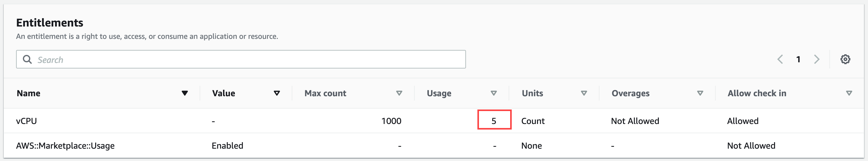
Task: Click the search magnifier icon
Action: [27, 60]
